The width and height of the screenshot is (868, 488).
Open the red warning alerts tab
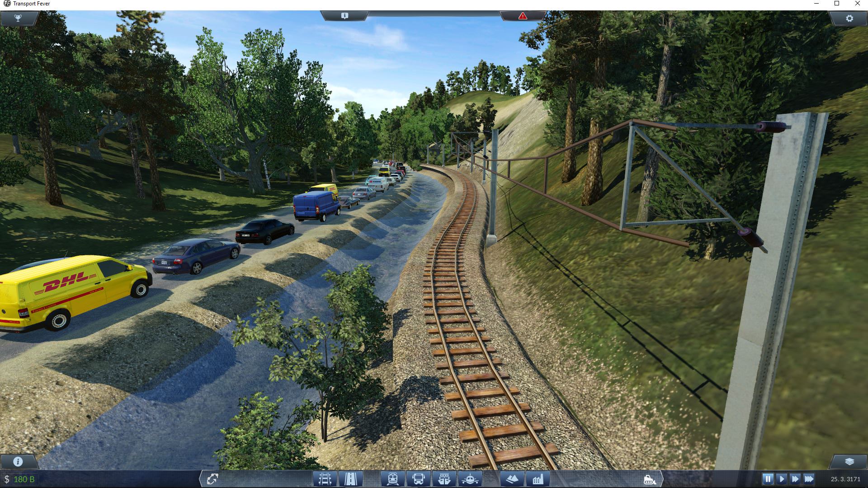(523, 16)
